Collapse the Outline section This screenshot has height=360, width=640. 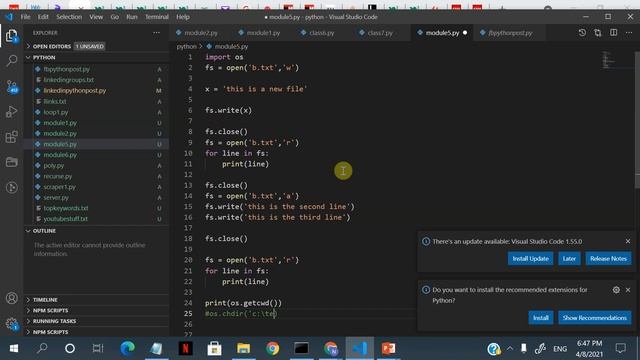tap(96, 231)
